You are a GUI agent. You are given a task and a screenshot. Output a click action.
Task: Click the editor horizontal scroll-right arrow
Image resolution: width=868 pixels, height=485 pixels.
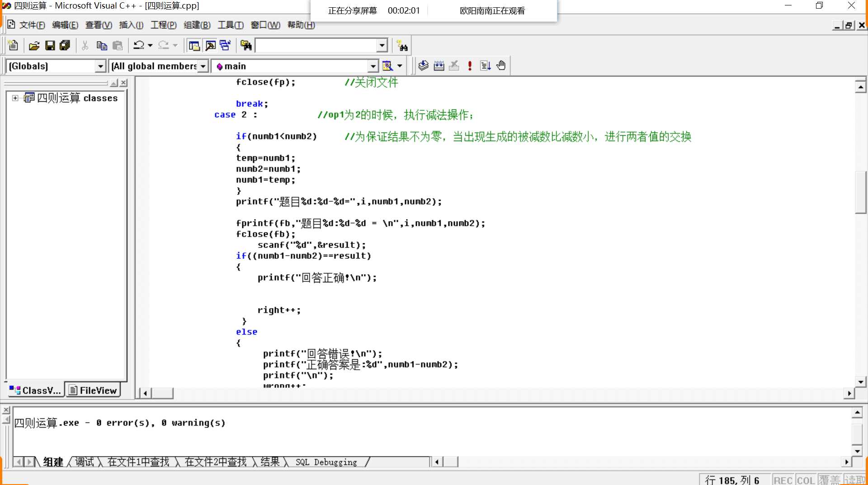(x=849, y=394)
